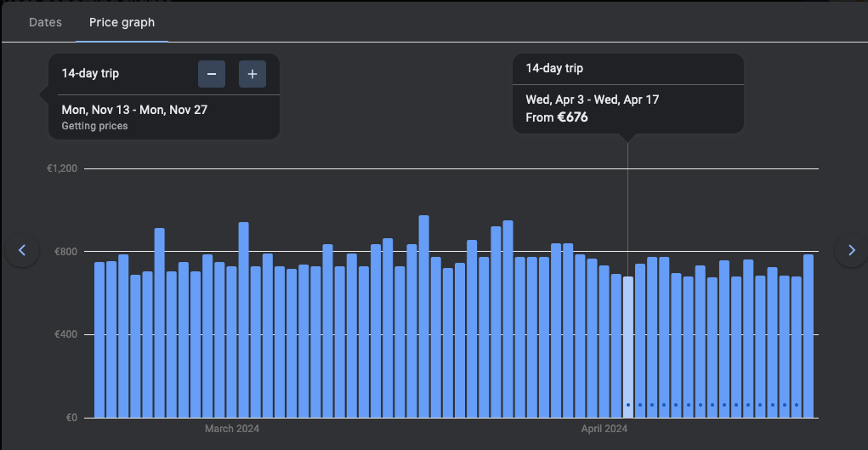Click the 'From €676' price text

coord(556,117)
